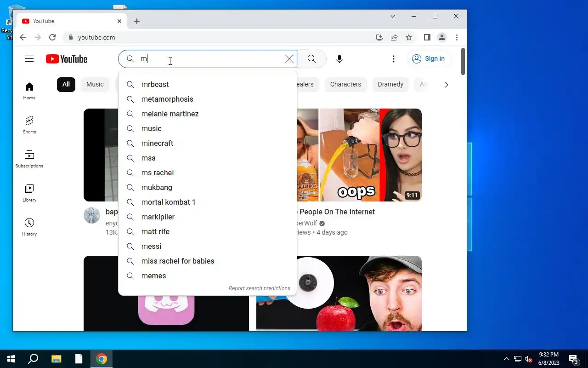Viewport: 588px width, 368px height.
Task: Choose the msa suggestion
Action: 208,158
